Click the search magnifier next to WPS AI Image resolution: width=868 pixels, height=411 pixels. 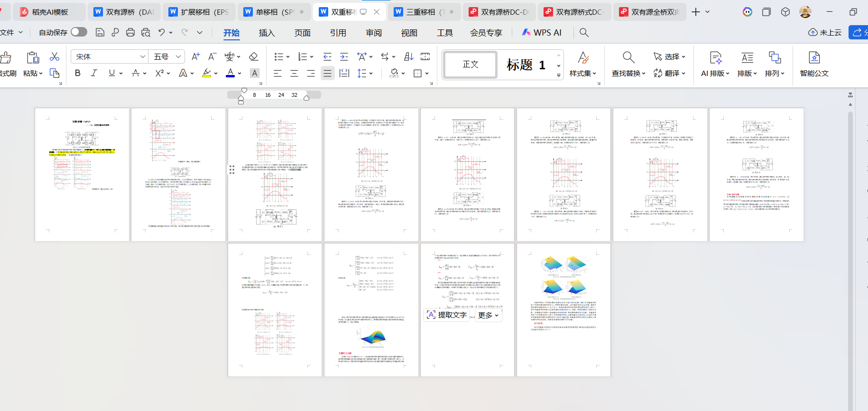click(x=584, y=32)
